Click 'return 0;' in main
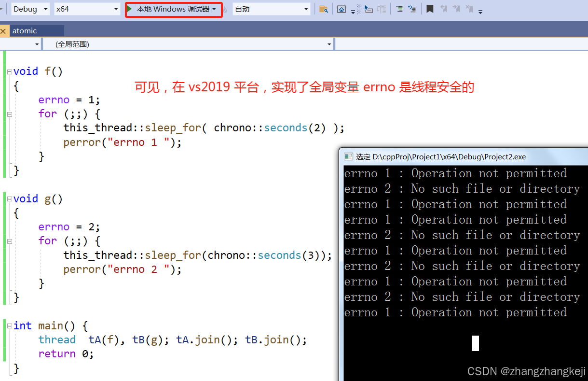588x381 pixels. click(66, 354)
